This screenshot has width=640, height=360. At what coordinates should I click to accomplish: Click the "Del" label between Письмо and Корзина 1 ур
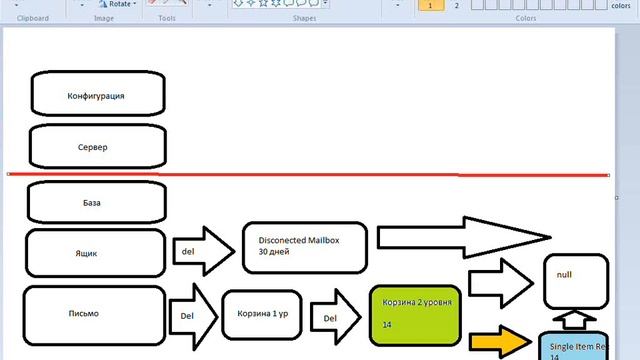click(187, 316)
